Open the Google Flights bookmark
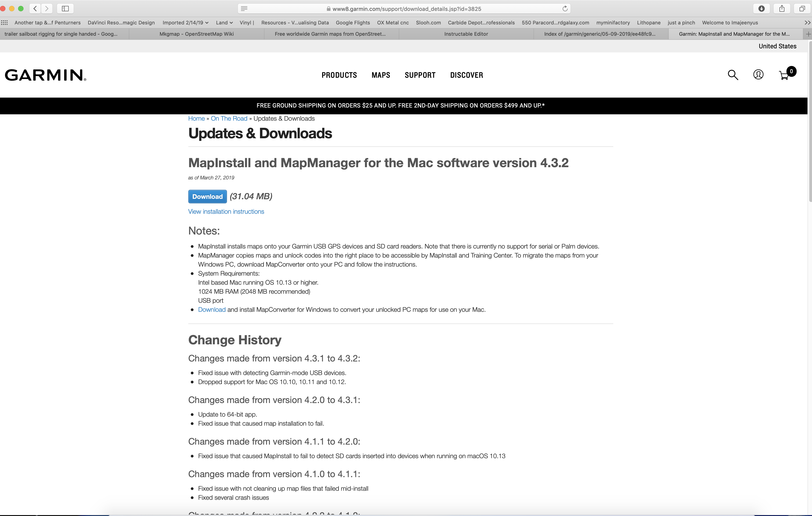The width and height of the screenshot is (812, 516). [353, 23]
